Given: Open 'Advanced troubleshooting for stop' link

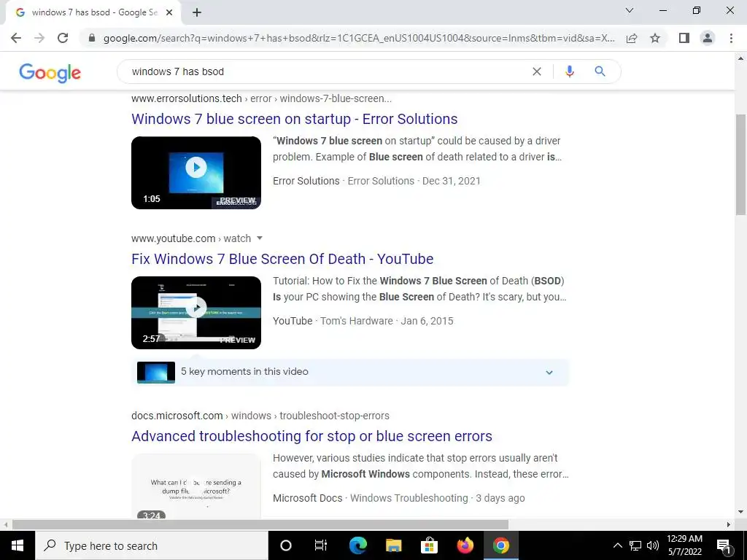Looking at the screenshot, I should (311, 436).
